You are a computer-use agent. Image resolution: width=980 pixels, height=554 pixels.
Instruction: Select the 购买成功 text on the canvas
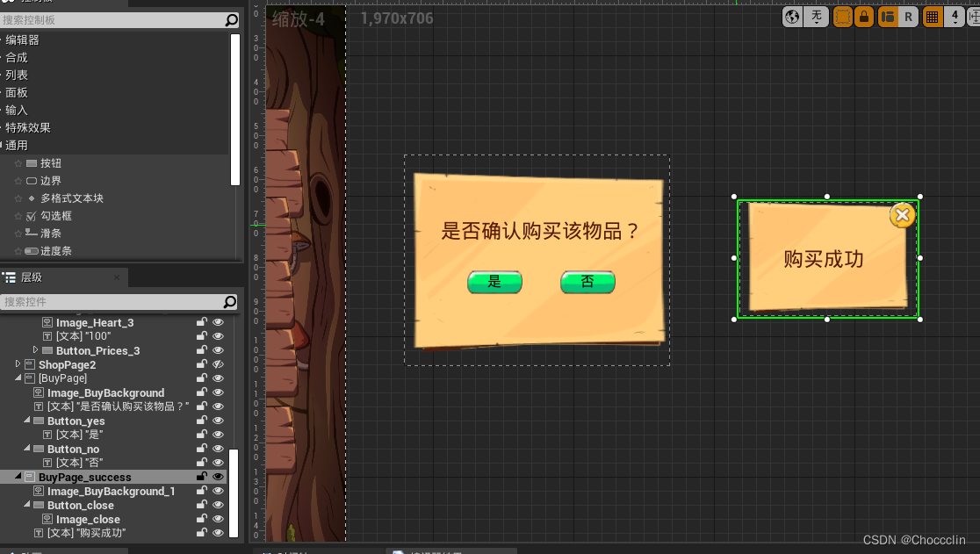[x=824, y=259]
